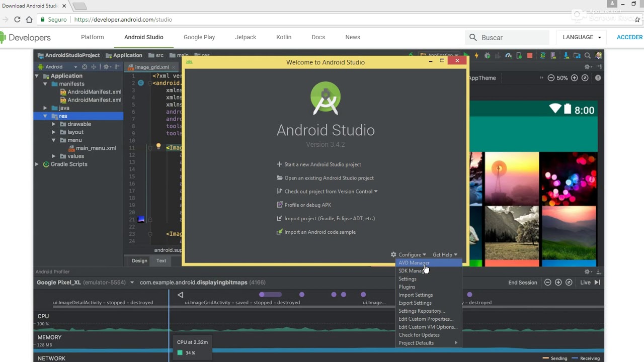This screenshot has width=644, height=362.
Task: Click the user avatar in IDE toolbar
Action: tap(598, 55)
